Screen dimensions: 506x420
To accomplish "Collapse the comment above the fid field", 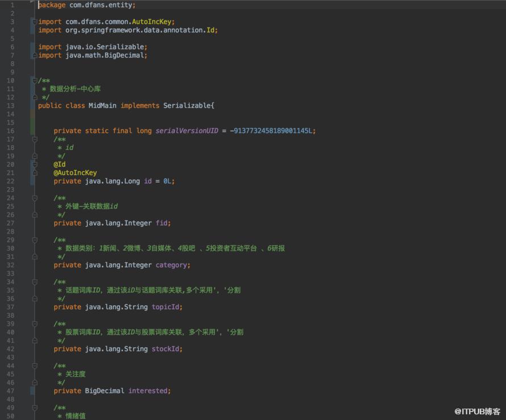I will (x=35, y=198).
